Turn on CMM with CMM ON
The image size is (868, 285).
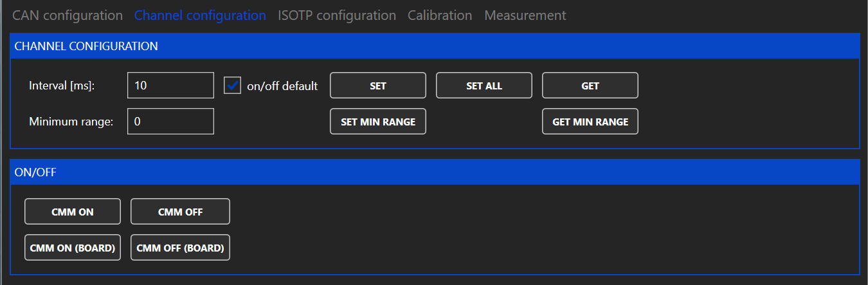point(73,212)
